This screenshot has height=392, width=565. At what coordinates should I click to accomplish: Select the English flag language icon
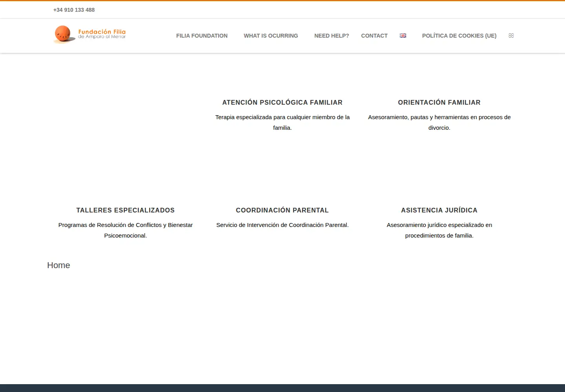(403, 36)
